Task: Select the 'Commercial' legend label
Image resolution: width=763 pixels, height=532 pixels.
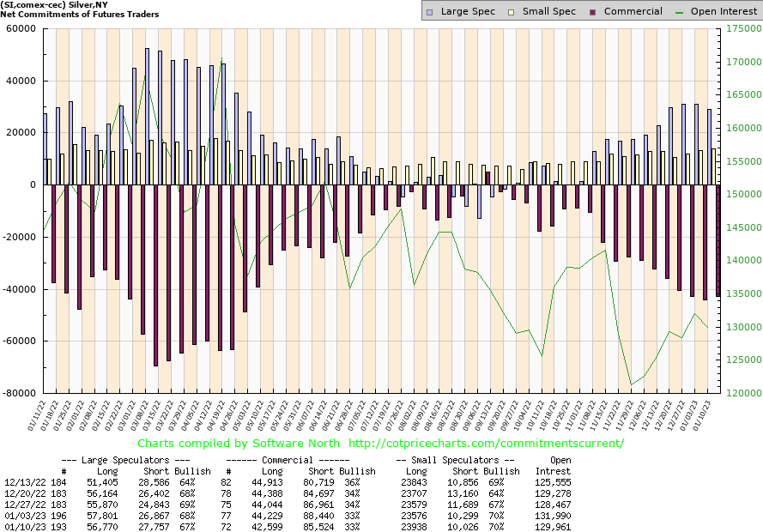Action: click(633, 12)
